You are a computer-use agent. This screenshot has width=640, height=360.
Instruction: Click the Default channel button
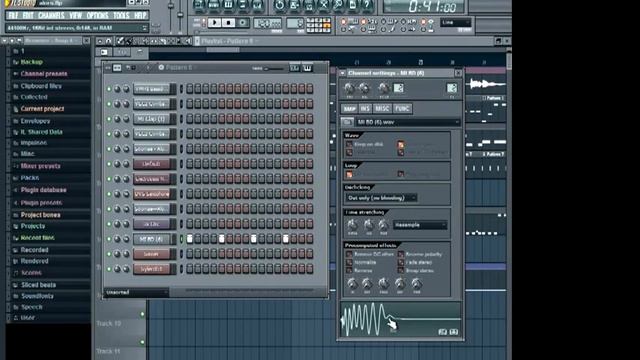click(x=152, y=164)
